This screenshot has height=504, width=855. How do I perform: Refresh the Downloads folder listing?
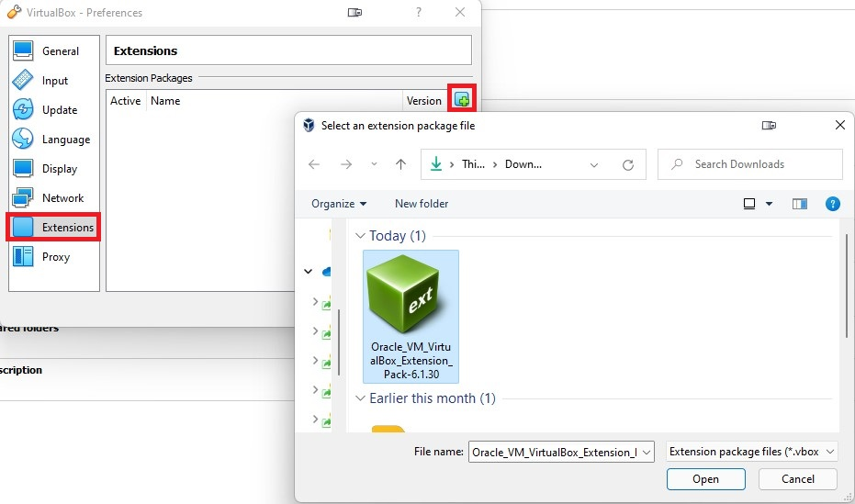(628, 164)
